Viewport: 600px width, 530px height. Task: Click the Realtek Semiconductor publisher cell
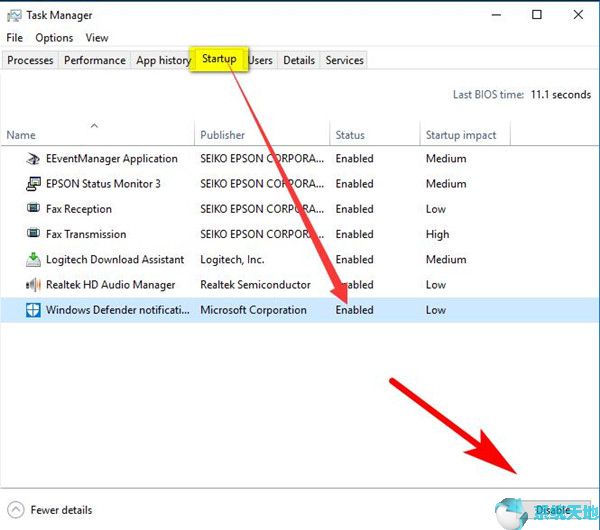pyautogui.click(x=255, y=285)
